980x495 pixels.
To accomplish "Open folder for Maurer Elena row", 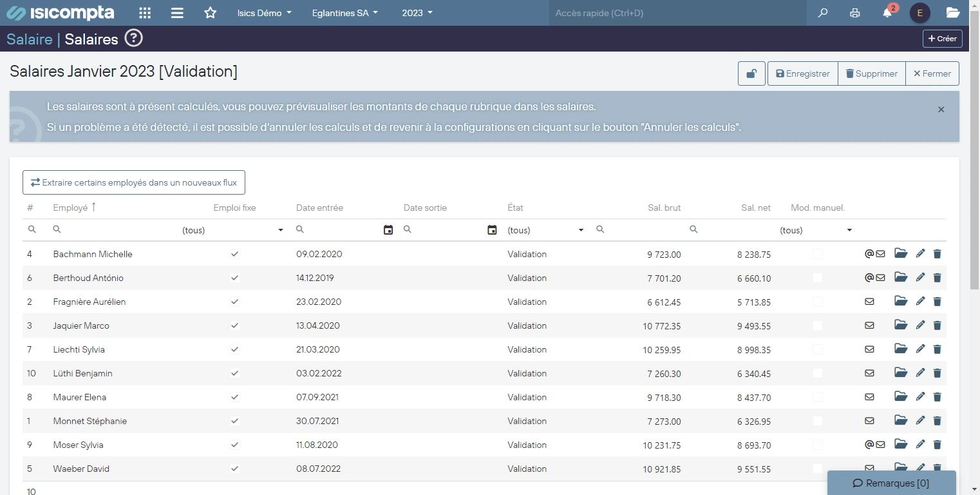I will [x=901, y=397].
